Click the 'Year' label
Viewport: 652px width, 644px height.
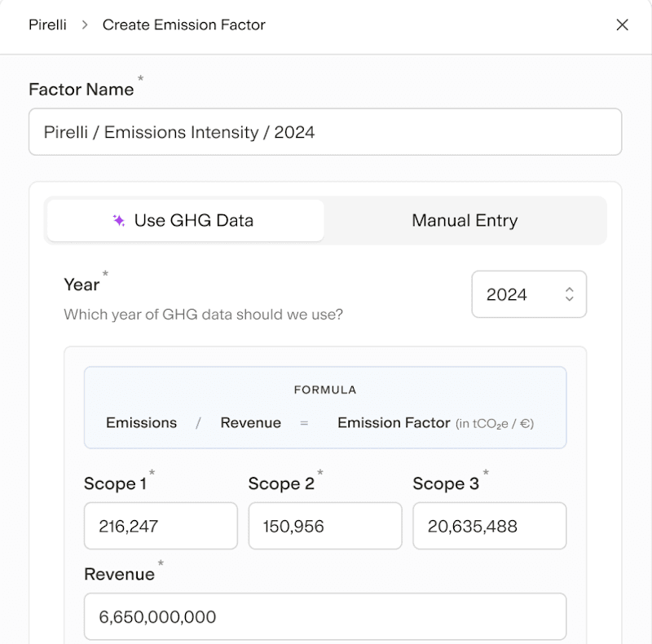81,285
